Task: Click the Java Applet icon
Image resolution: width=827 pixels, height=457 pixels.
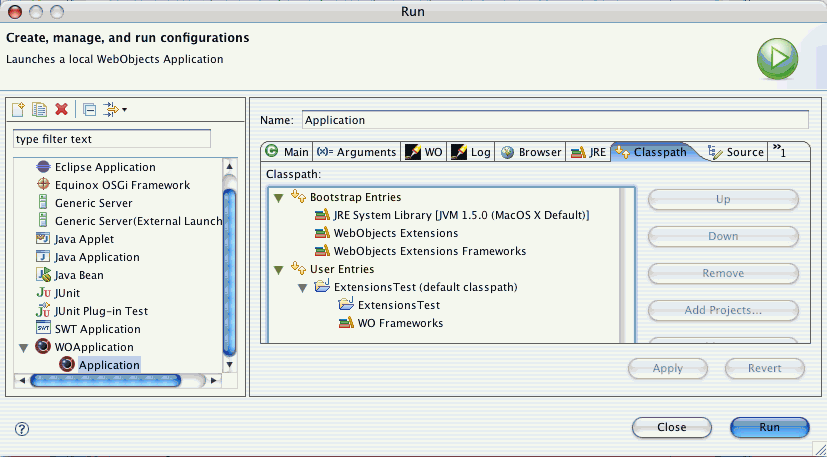Action: point(43,239)
